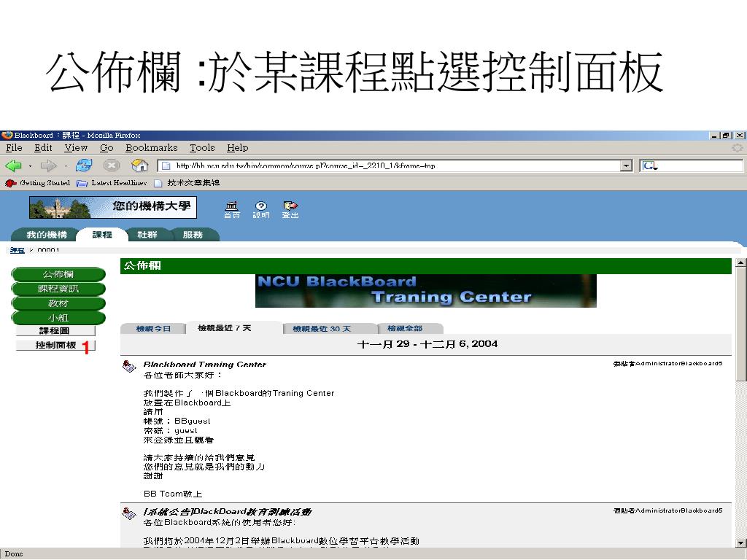Open 課程圖 course map button

[55, 331]
